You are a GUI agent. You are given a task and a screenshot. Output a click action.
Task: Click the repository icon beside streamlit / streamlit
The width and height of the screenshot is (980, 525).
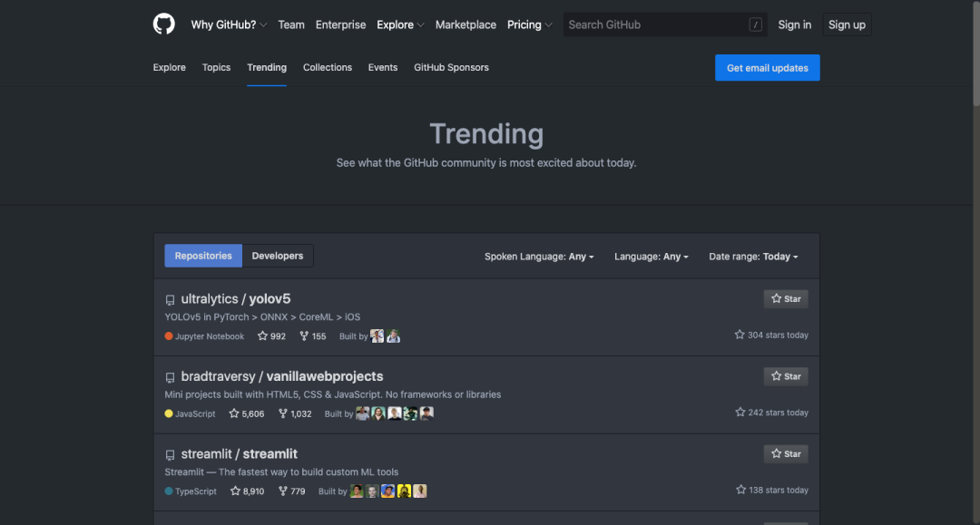170,454
